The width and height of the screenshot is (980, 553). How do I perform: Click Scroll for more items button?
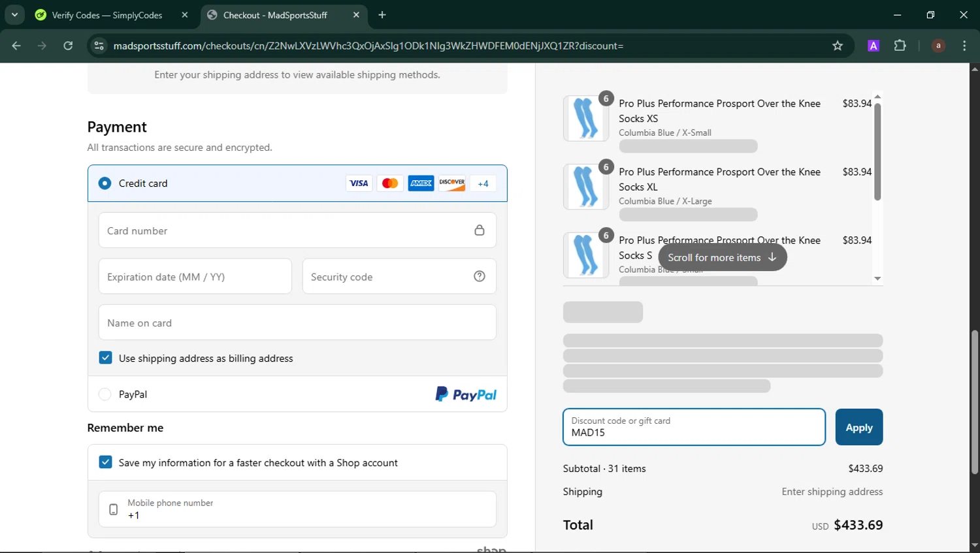pos(723,257)
